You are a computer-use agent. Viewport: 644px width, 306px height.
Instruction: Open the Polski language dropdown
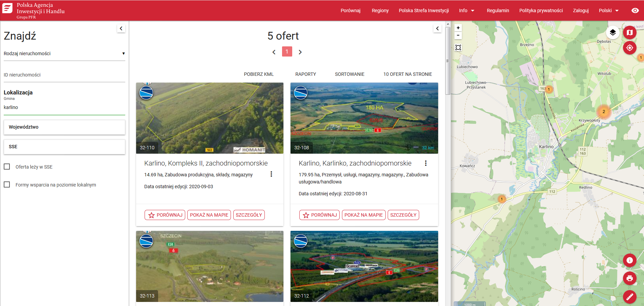click(x=608, y=10)
